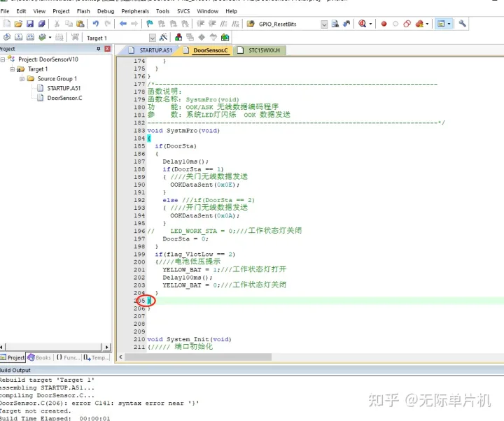Expand the GPIO_ResetBits find dropdown
504x421 pixels.
[x=324, y=24]
